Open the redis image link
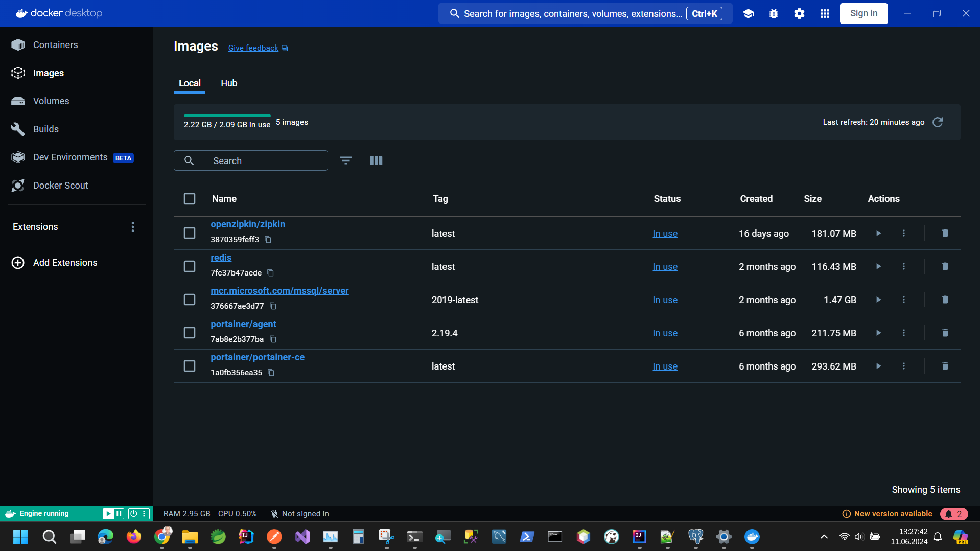980x551 pixels. [x=221, y=258]
